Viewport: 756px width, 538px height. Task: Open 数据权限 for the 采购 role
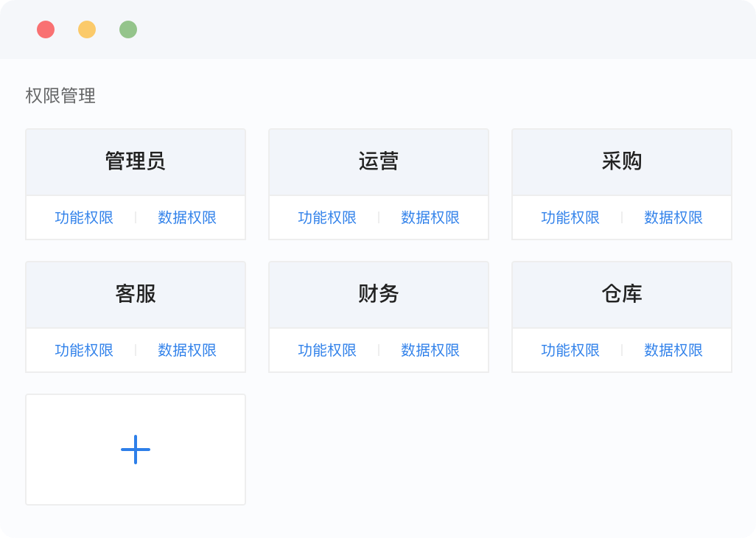pyautogui.click(x=672, y=217)
